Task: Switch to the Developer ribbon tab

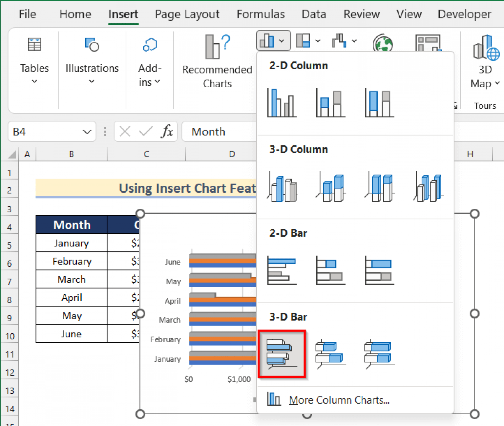Action: pyautogui.click(x=464, y=14)
